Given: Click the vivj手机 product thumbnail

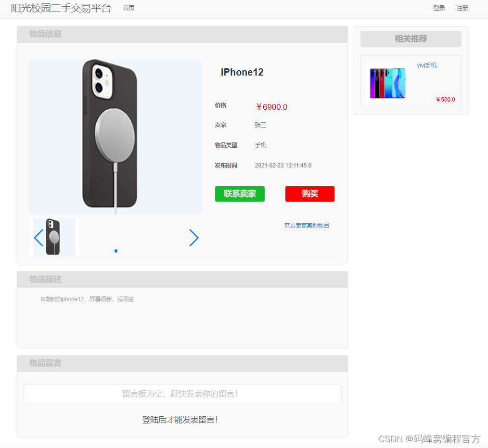Looking at the screenshot, I should tap(386, 82).
